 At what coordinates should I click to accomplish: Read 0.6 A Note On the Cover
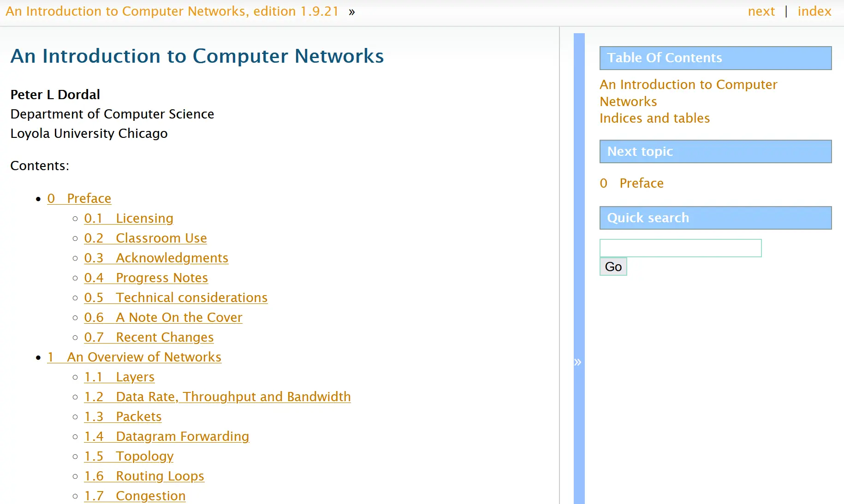click(x=163, y=317)
